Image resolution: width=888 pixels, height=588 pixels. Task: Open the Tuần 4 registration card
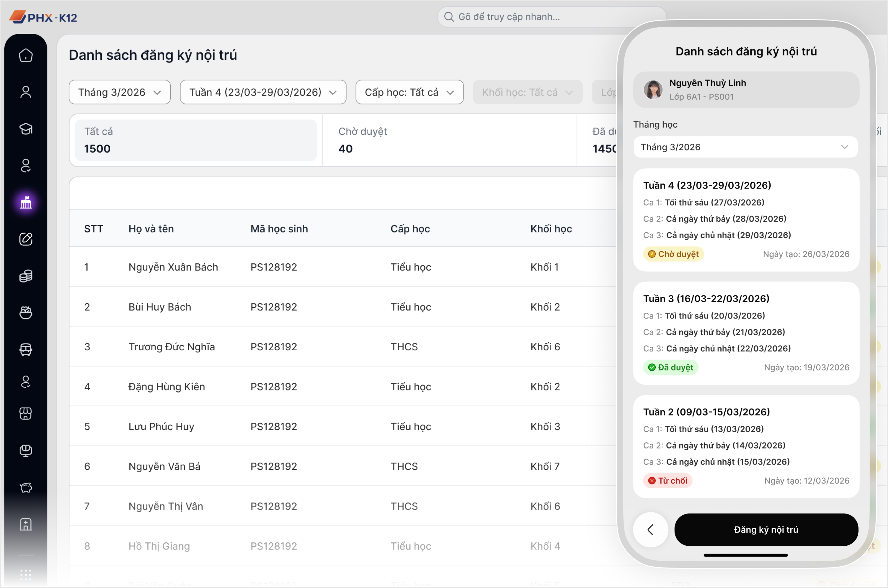pyautogui.click(x=746, y=220)
